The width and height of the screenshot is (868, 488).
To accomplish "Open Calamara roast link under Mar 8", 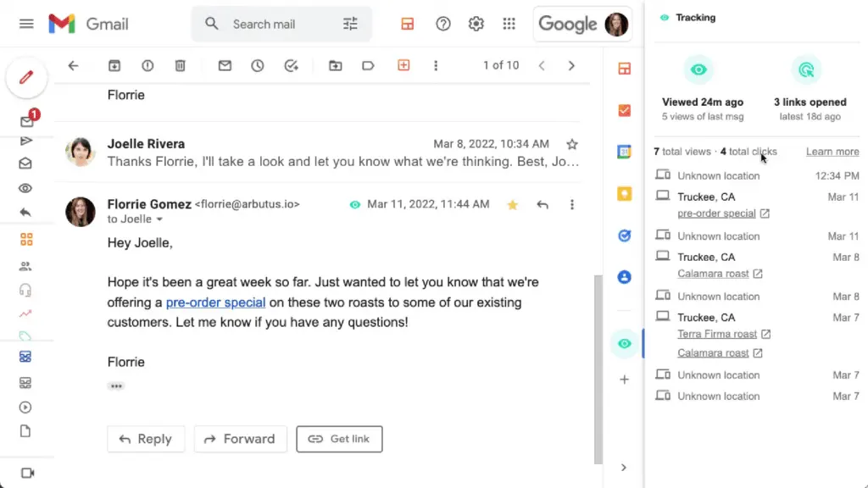I will [713, 274].
